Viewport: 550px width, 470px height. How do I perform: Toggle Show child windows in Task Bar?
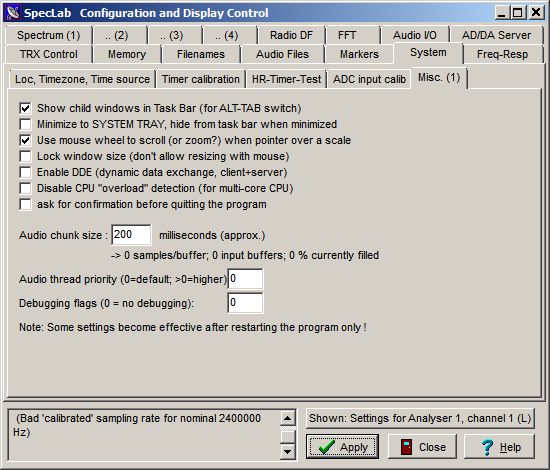click(x=25, y=108)
